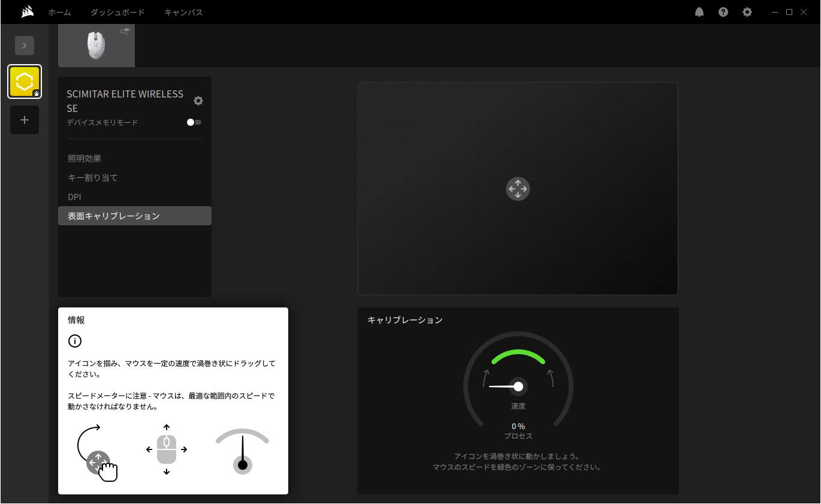Open キー割り当て settings

tap(93, 177)
